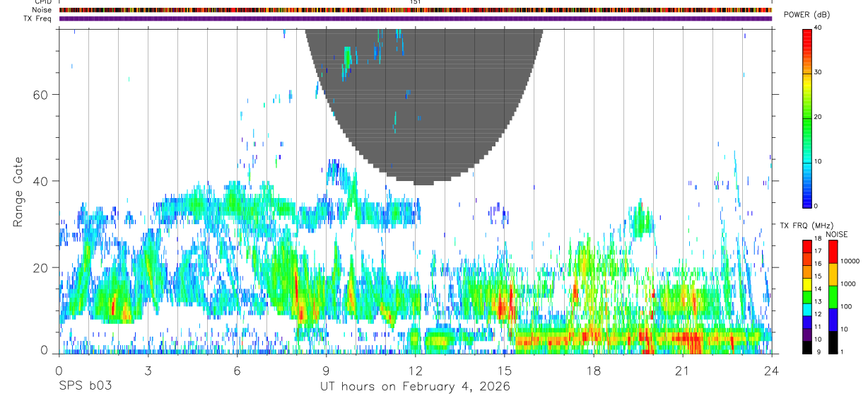
Task: Click the 'UT hours on February 4, 2026' title
Action: tap(416, 387)
